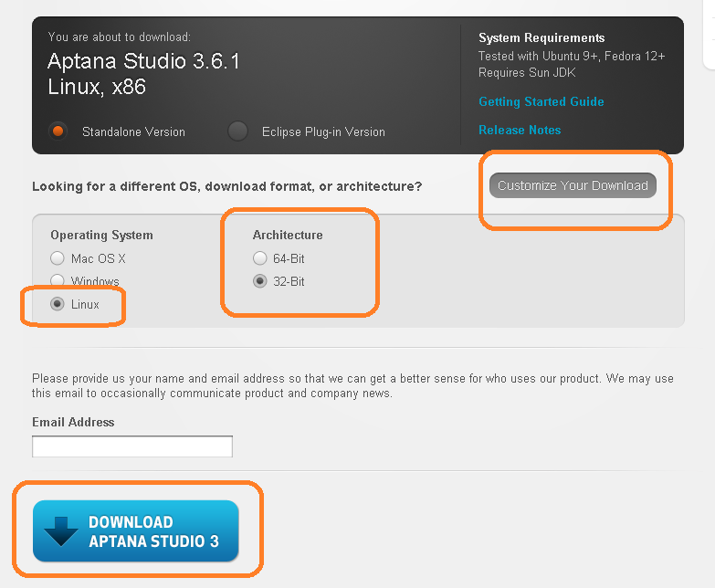Select the Linux radio button
The image size is (715, 588).
tap(58, 303)
